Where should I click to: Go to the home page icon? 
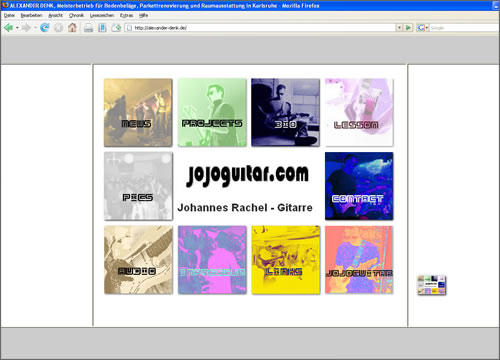coord(72,27)
